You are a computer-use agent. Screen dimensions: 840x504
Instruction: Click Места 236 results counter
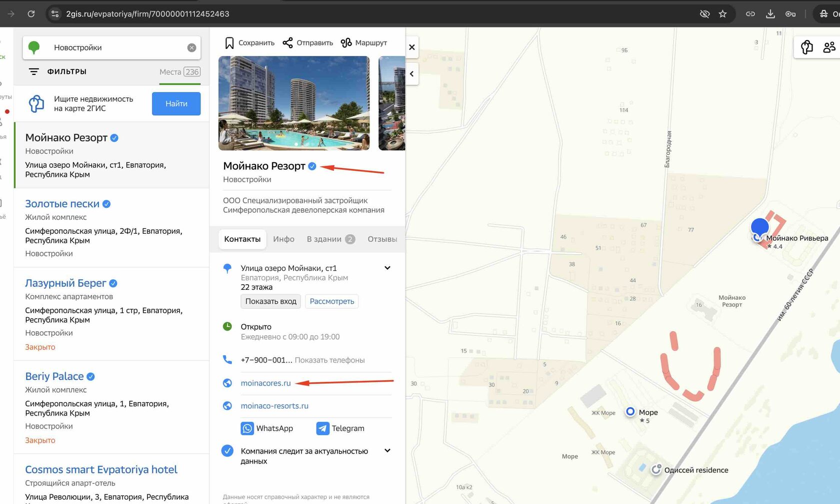coord(180,72)
